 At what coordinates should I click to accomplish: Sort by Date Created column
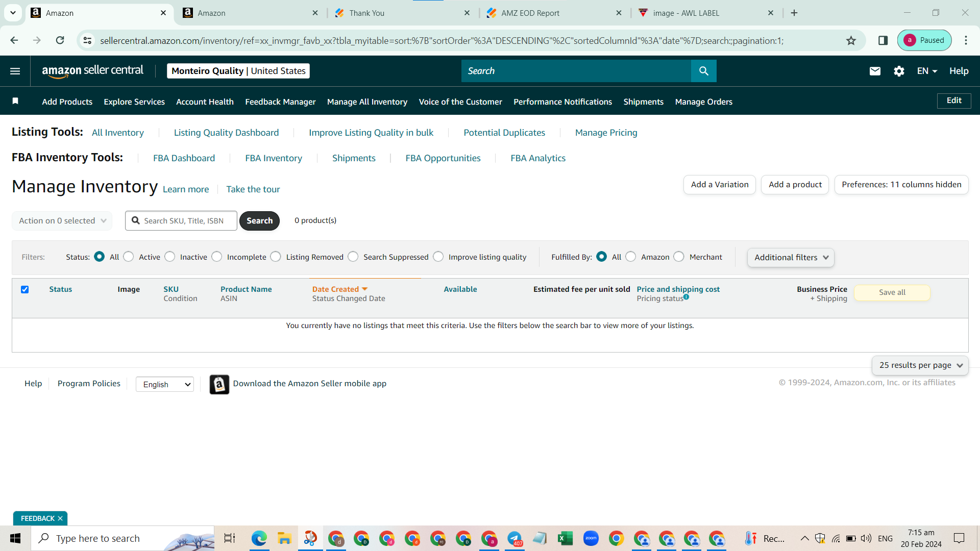(x=340, y=289)
